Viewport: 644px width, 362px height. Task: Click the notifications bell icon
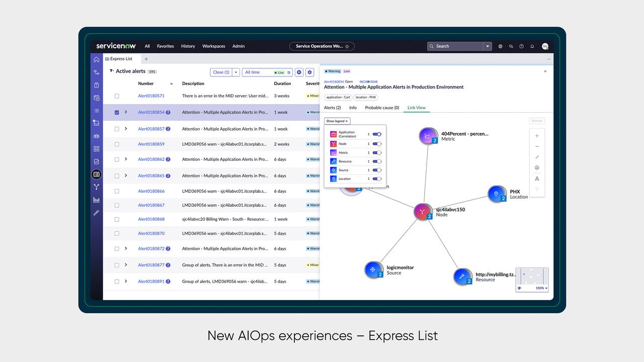pos(532,46)
